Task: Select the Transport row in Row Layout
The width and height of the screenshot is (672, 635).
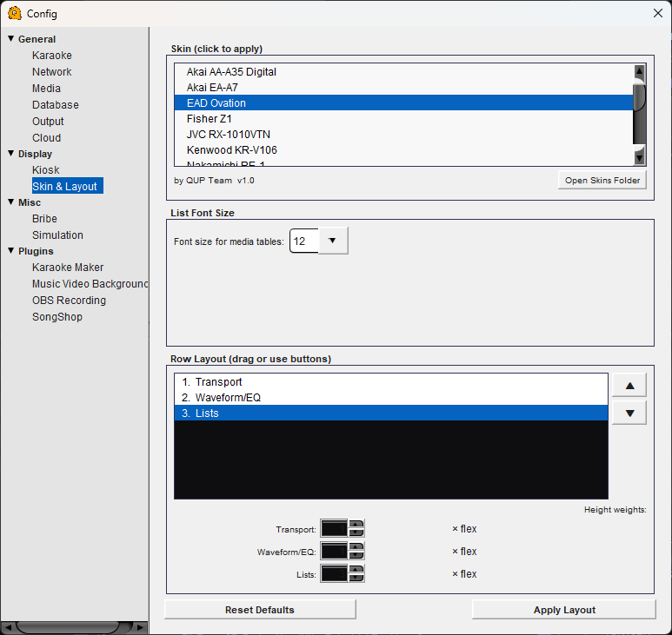Action: point(391,382)
